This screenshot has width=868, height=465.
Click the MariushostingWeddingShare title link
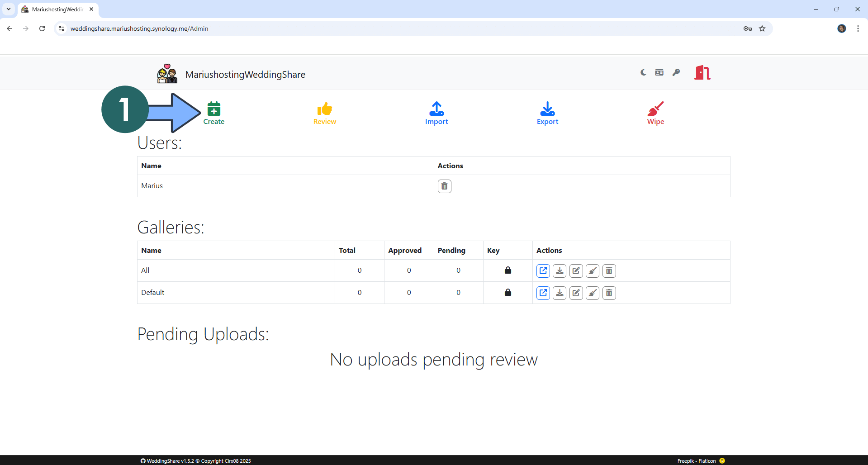(245, 75)
